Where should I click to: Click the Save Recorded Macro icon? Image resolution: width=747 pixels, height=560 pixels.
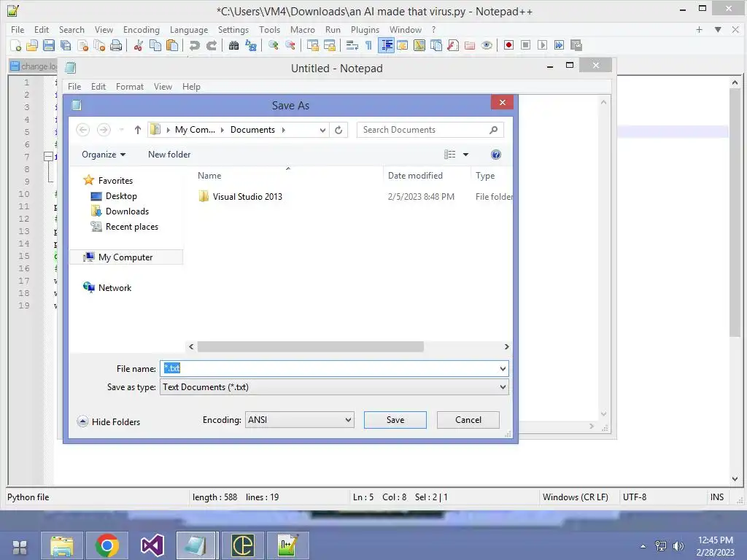pos(576,45)
